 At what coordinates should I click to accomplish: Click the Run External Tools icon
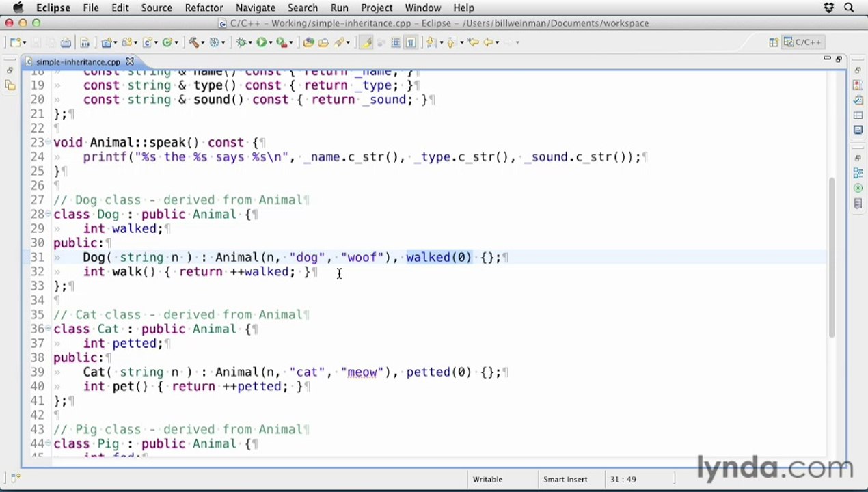tap(282, 42)
